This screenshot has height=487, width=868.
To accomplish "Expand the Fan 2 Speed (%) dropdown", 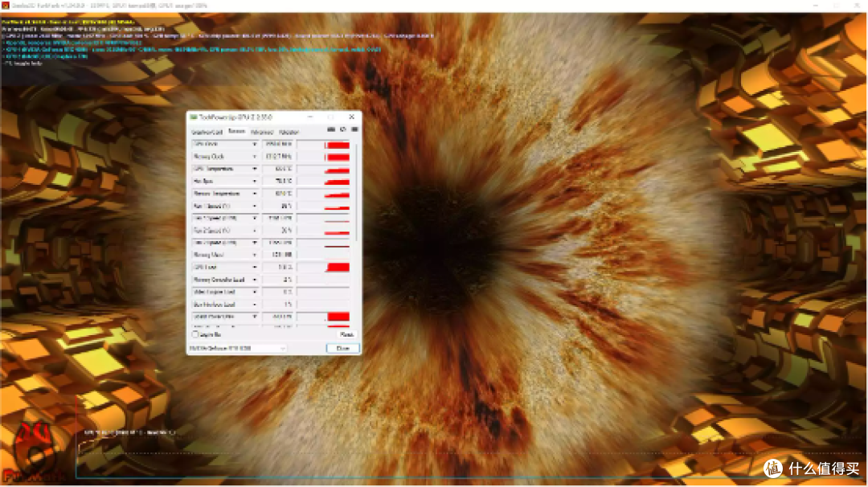I will tap(255, 231).
